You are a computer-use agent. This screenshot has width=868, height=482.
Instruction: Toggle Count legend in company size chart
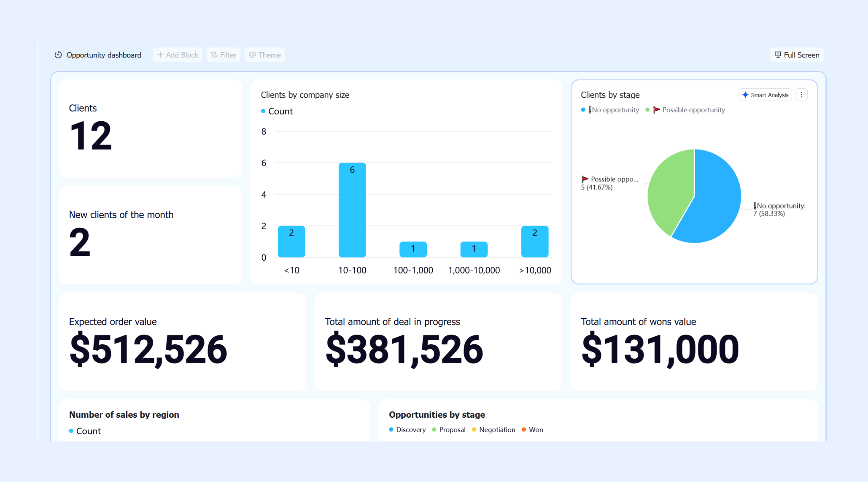277,111
